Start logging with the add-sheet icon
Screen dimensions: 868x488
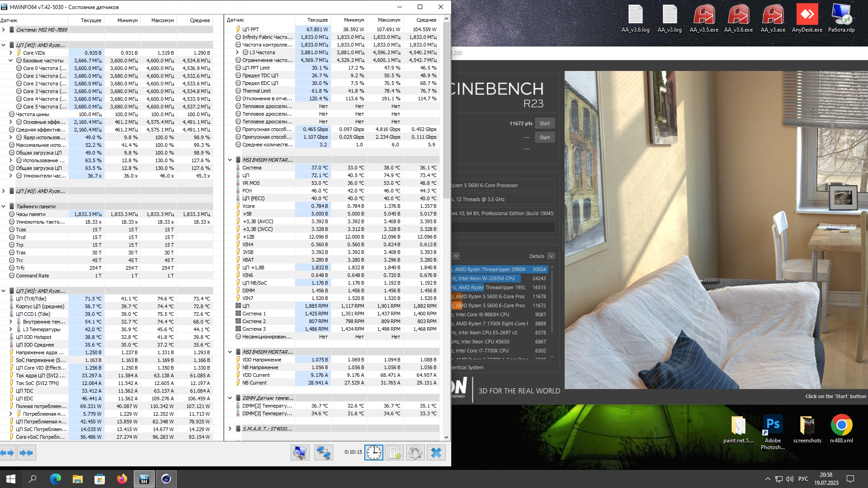click(x=395, y=453)
